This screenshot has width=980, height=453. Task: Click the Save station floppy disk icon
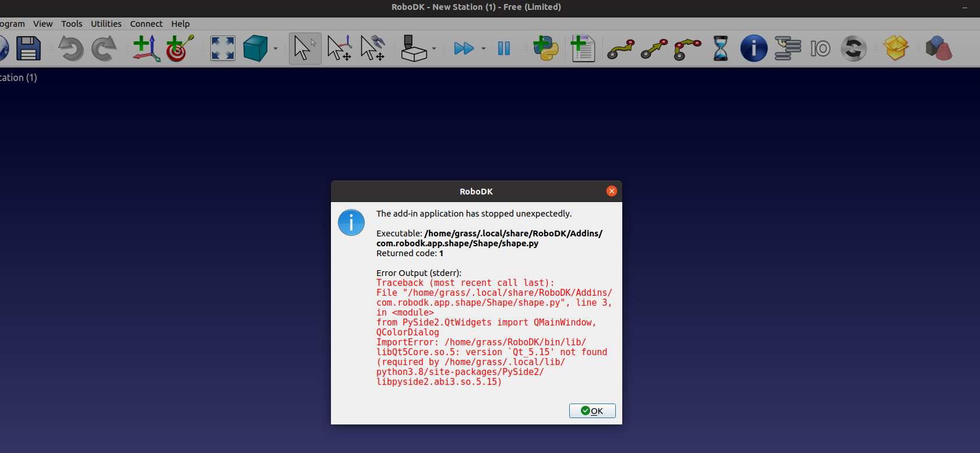pos(28,49)
